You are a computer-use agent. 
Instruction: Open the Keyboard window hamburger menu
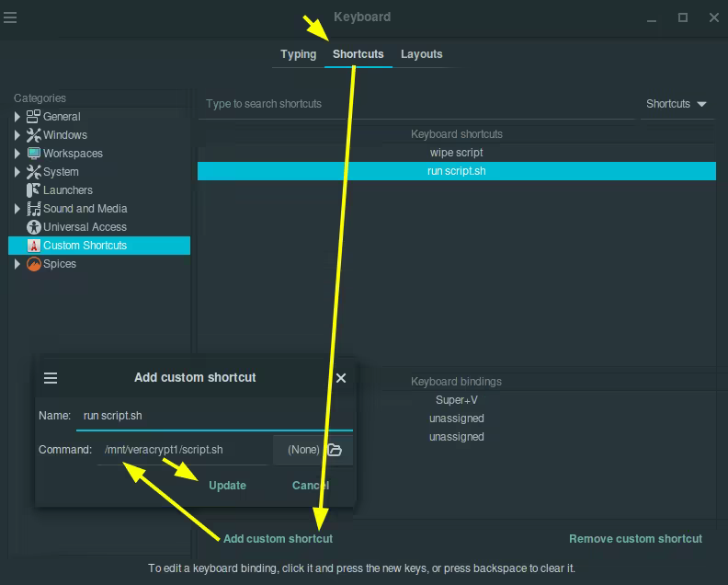10,17
